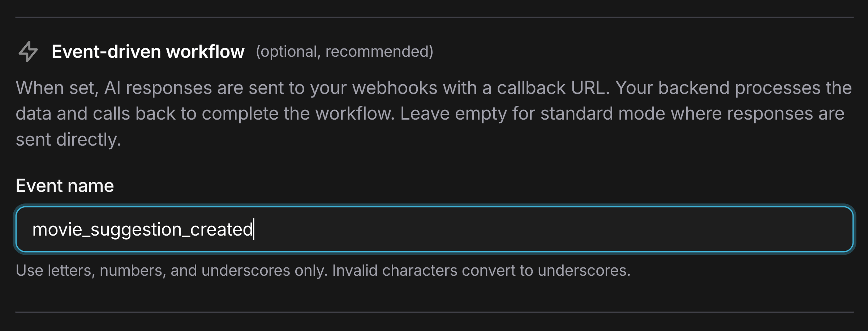Click the lightning bolt workflow icon
Image resolution: width=868 pixels, height=331 pixels.
click(28, 52)
